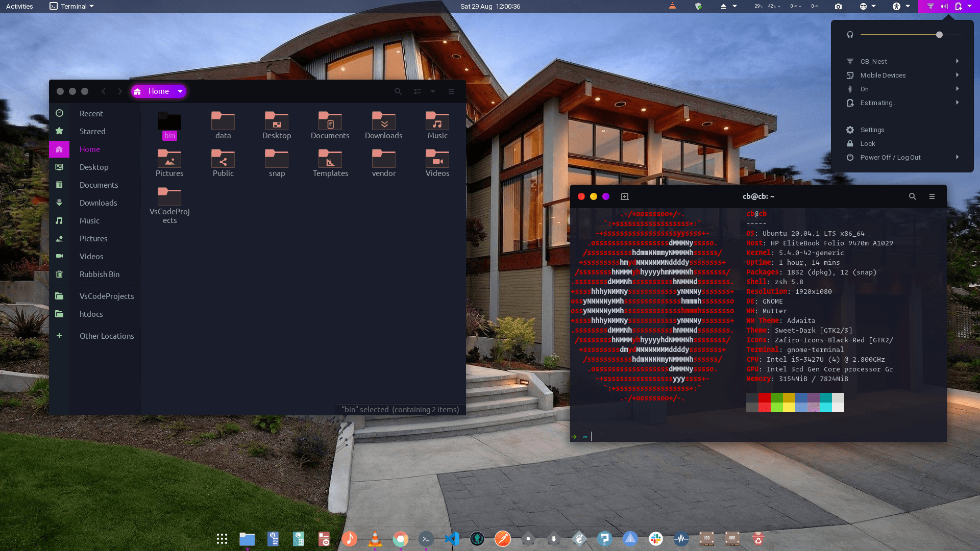Viewport: 980px width, 551px height.
Task: Toggle the list/grid view button in Files
Action: pyautogui.click(x=418, y=91)
